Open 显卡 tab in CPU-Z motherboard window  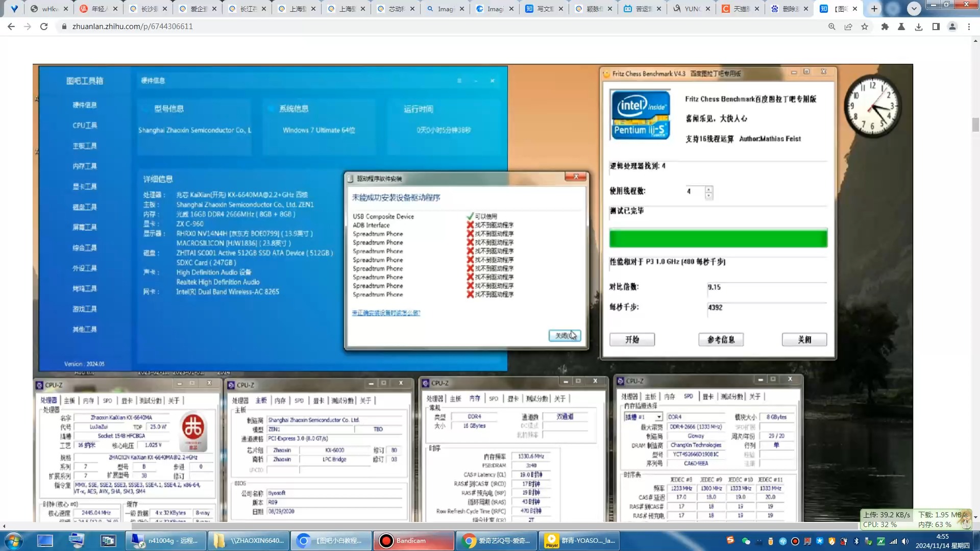(318, 401)
